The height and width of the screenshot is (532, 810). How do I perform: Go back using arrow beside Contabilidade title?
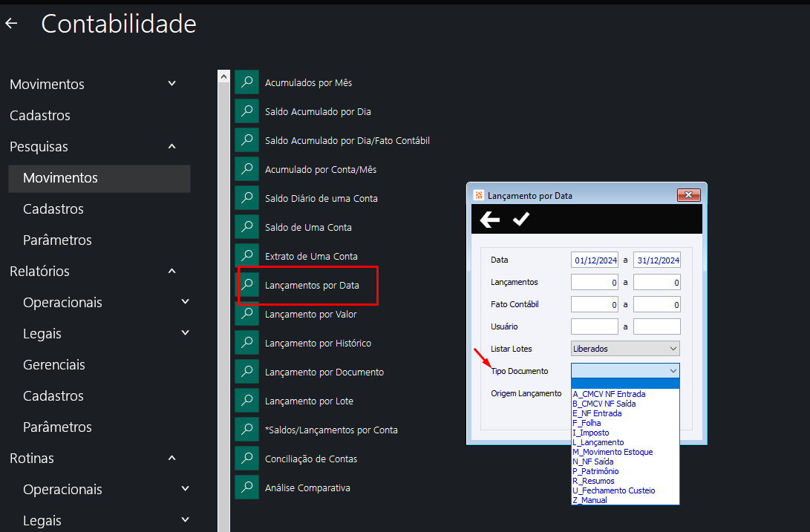pos(11,23)
